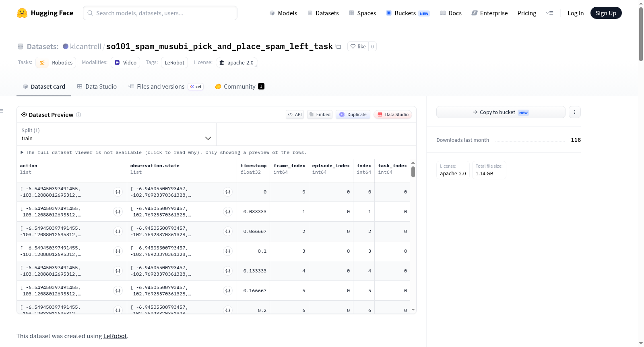Click the Downloads last month 116 value
Viewport: 644px width, 347px height.
[x=576, y=140]
